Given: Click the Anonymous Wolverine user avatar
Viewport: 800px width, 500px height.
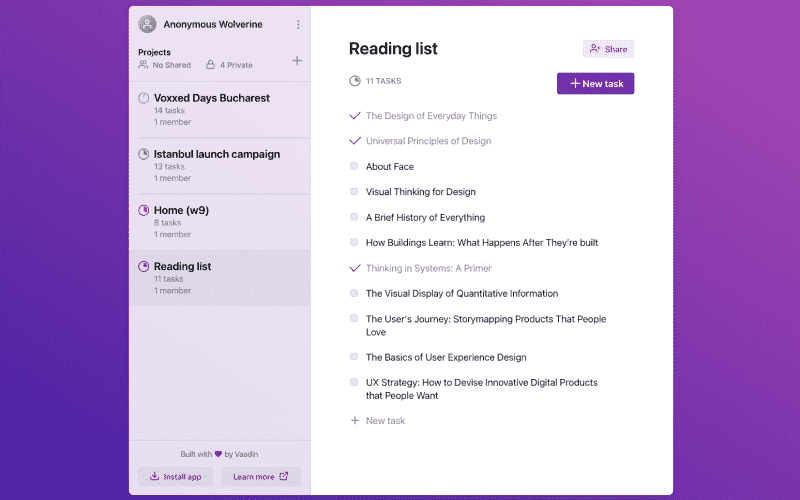Looking at the screenshot, I should click(148, 24).
